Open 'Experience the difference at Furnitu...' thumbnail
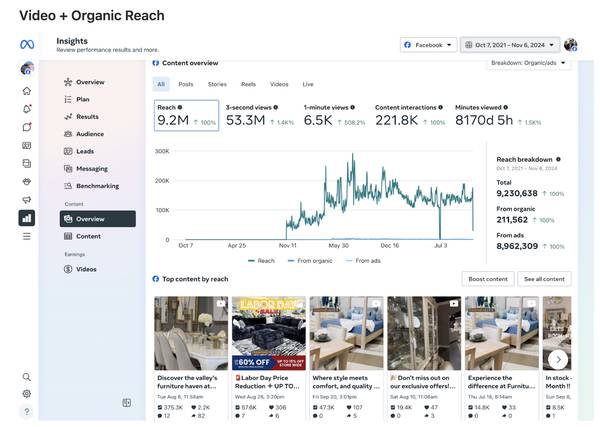The image size is (600, 427). tap(502, 333)
